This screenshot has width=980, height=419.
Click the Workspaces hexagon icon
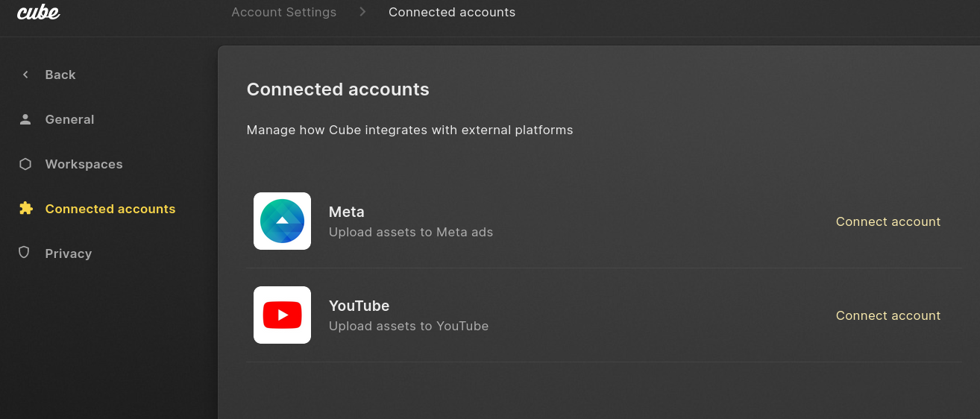tap(25, 164)
